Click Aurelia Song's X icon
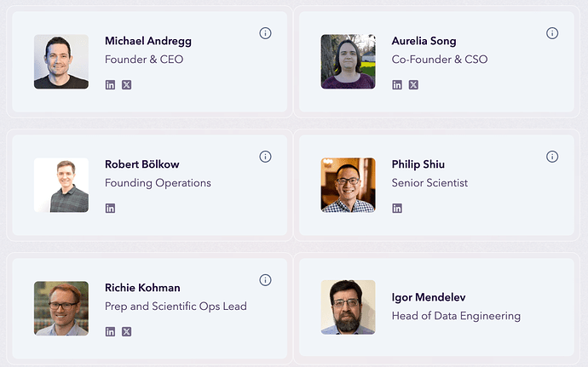Viewport: 588px width, 367px height. [414, 85]
